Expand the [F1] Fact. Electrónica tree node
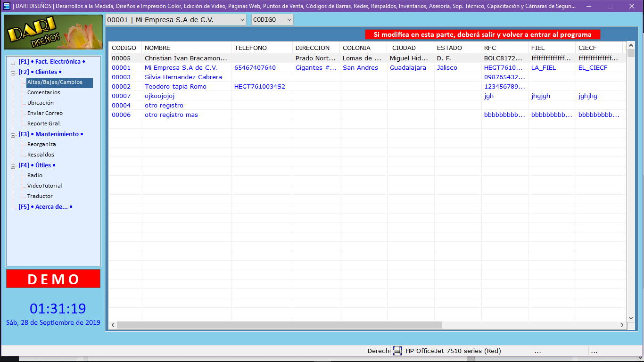 pos(13,62)
